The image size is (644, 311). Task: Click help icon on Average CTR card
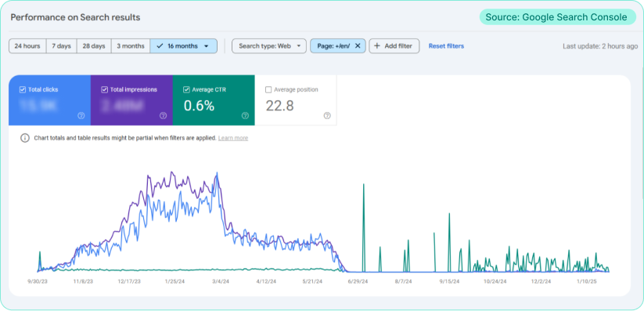pos(245,116)
